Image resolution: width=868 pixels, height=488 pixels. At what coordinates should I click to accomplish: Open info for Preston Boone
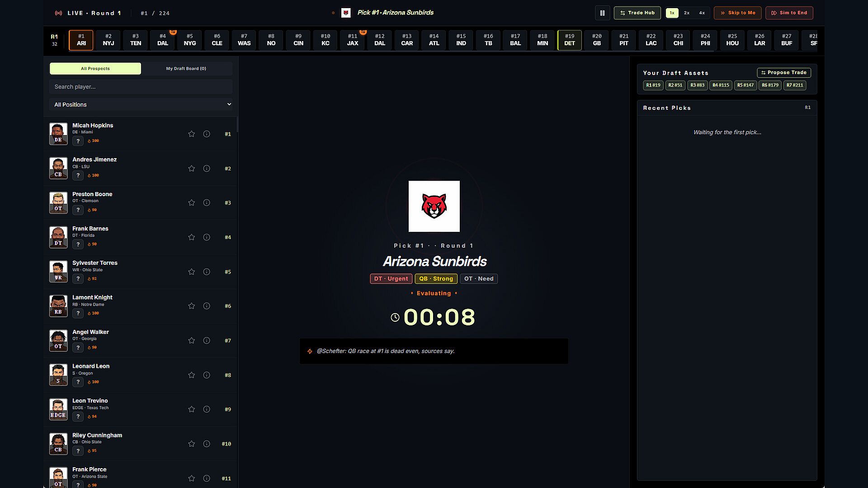(x=207, y=203)
